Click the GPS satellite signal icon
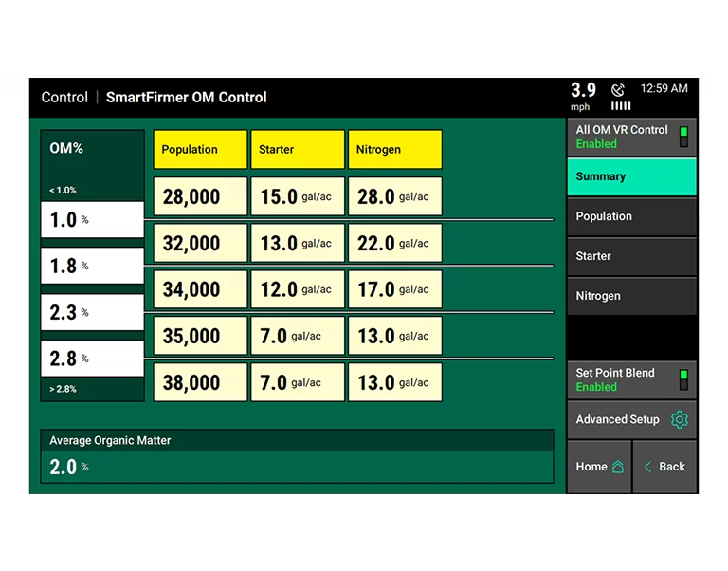The image size is (728, 571). tap(618, 90)
